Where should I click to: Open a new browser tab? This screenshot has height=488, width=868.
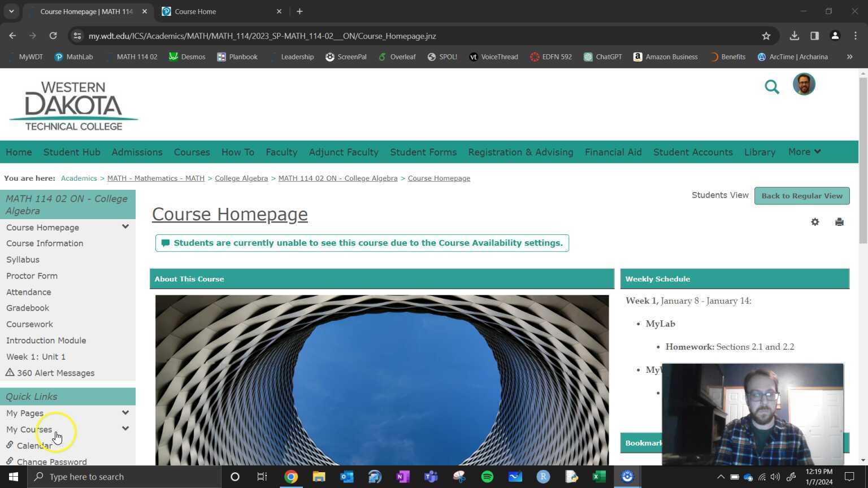pyautogui.click(x=300, y=11)
